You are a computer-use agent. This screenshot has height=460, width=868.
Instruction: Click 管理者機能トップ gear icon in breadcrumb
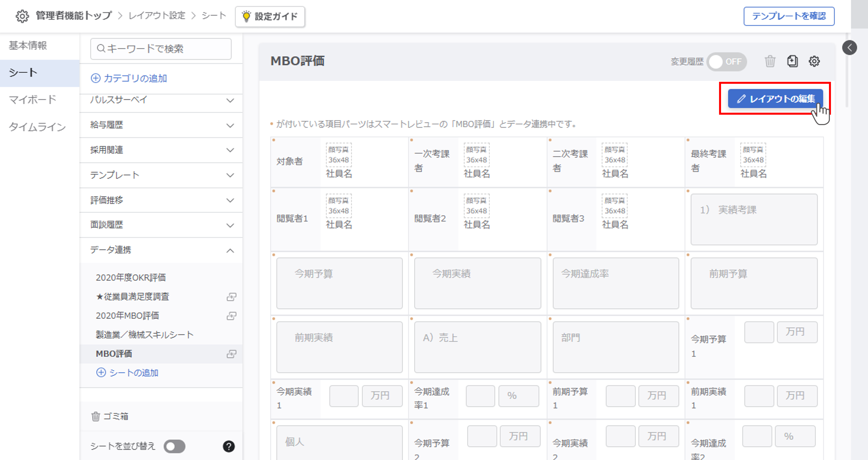tap(22, 16)
